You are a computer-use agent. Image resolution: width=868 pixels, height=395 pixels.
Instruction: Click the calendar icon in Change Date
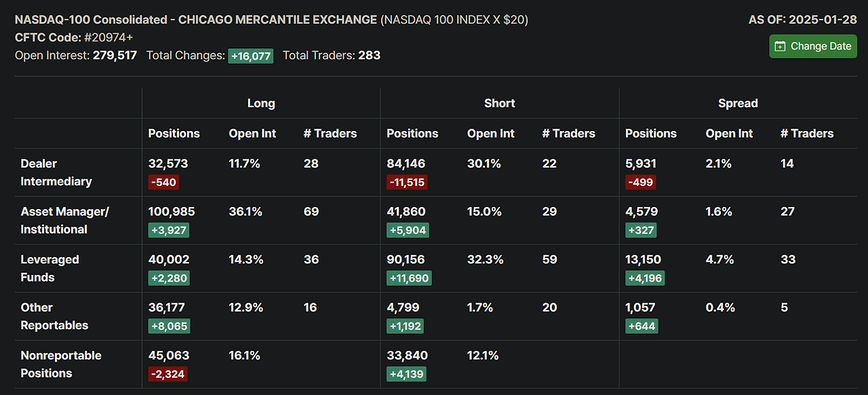(x=781, y=46)
